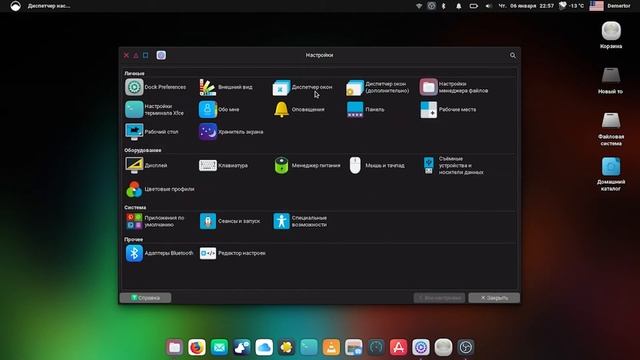The width and height of the screenshot is (640, 360).
Task: Open Настройки менеджера файлов
Action: (454, 87)
